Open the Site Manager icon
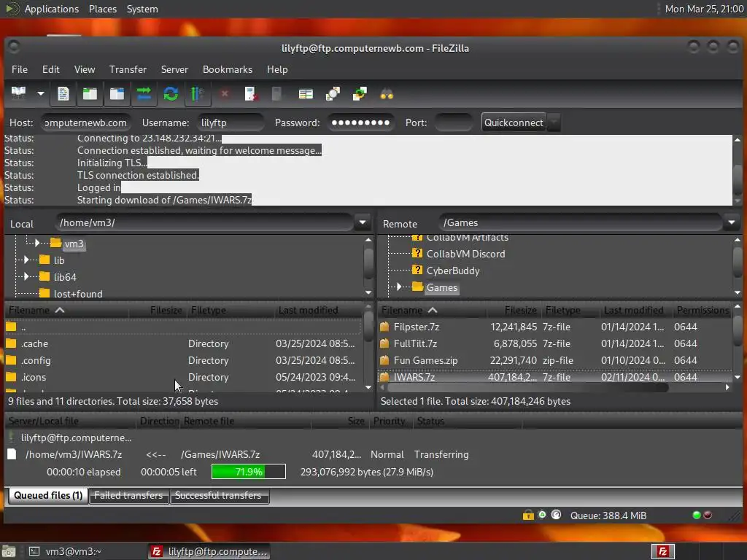The image size is (747, 560). pos(18,93)
